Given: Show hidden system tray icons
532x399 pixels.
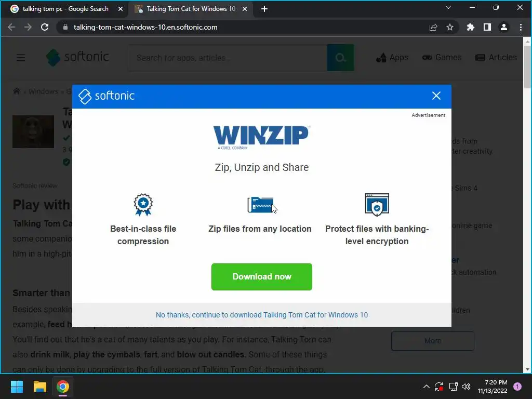Looking at the screenshot, I should tap(427, 387).
